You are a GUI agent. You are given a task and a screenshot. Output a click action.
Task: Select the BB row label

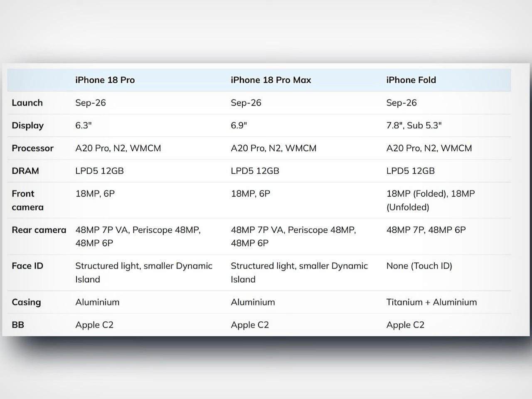[x=18, y=325]
